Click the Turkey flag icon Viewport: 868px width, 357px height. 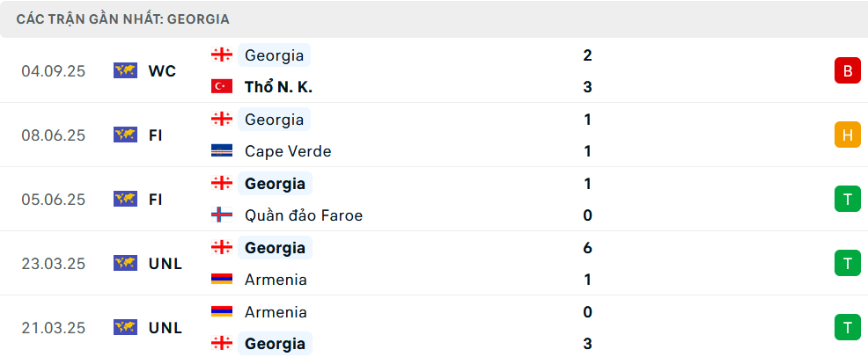coord(221,87)
